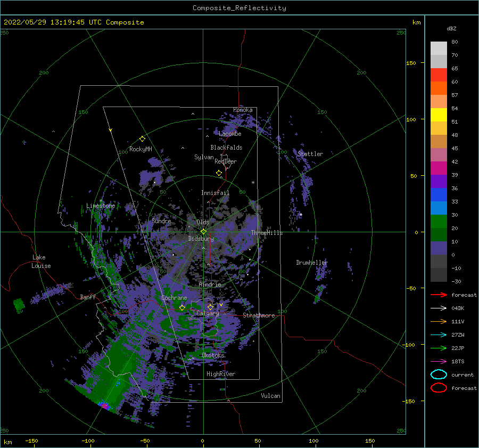Pick the top light gray swatch near 80
479x448 pixels.
(x=439, y=48)
